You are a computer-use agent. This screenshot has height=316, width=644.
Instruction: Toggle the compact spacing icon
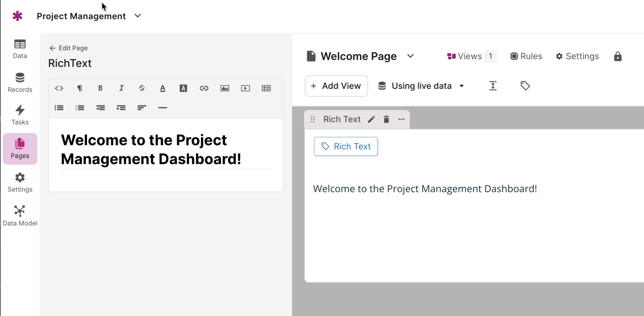tap(493, 86)
